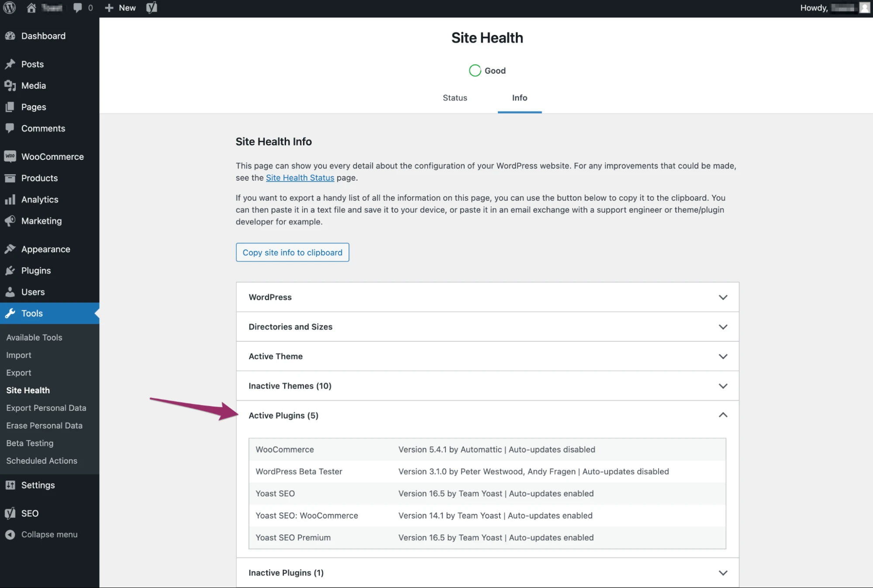Image resolution: width=873 pixels, height=588 pixels.
Task: Collapse the Active Plugins (5) section
Action: [487, 416]
